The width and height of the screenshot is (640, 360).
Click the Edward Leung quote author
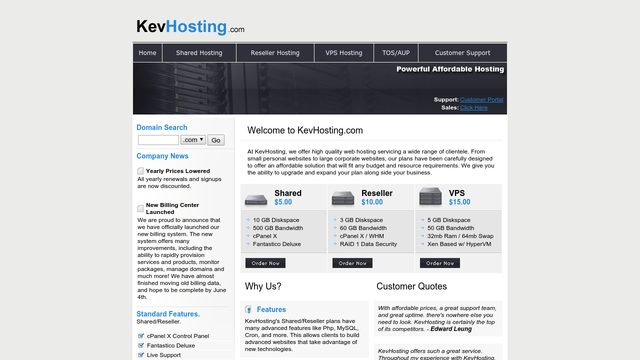[x=451, y=329]
